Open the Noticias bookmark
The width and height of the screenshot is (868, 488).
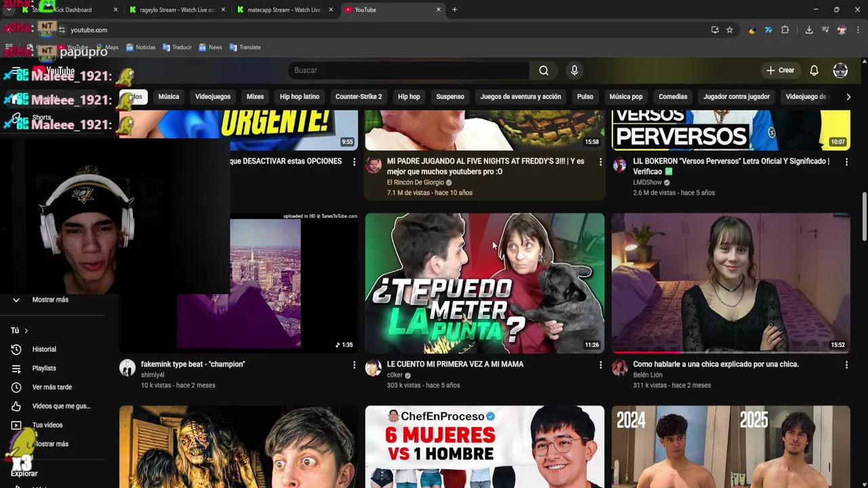(x=140, y=47)
